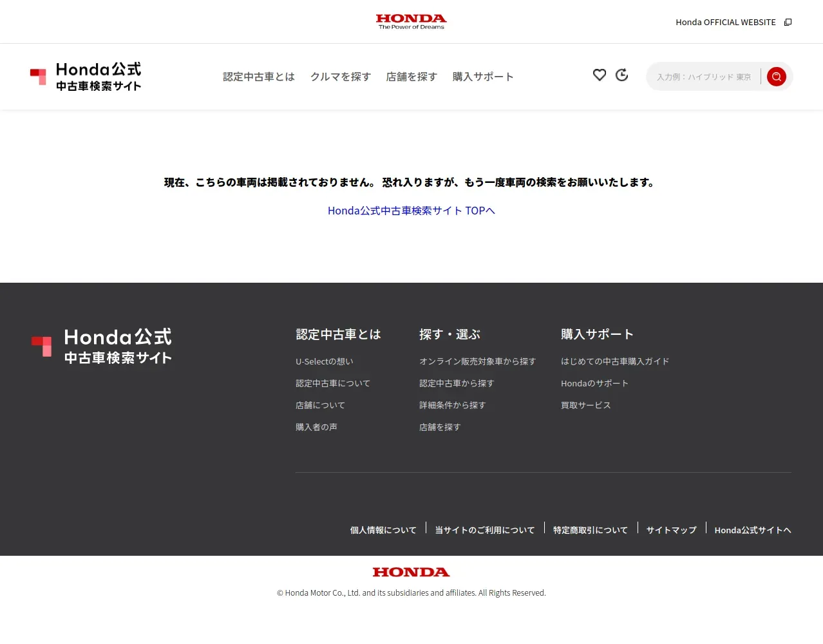Open Honda公式サイトへ link
The width and height of the screenshot is (823, 644).
pos(753,530)
